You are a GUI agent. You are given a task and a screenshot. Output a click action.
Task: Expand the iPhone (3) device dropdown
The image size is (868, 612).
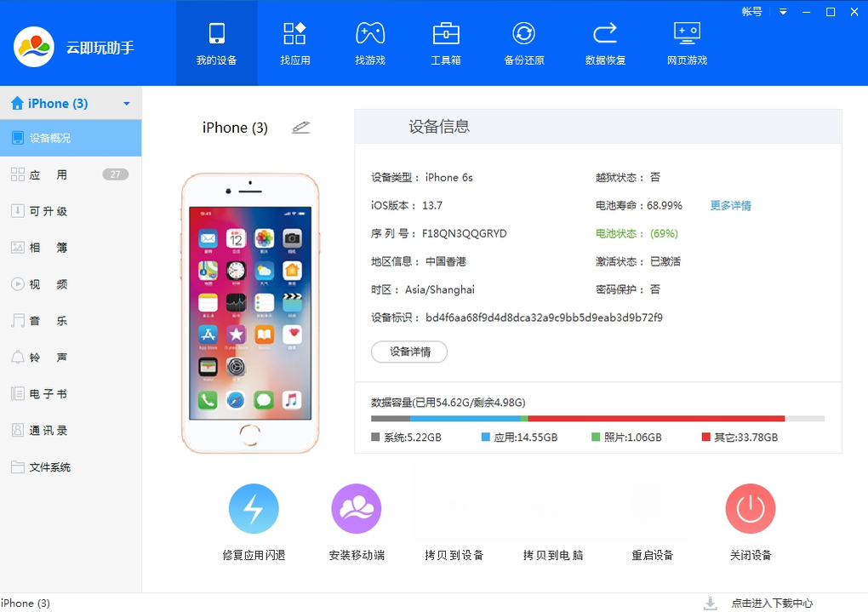126,104
